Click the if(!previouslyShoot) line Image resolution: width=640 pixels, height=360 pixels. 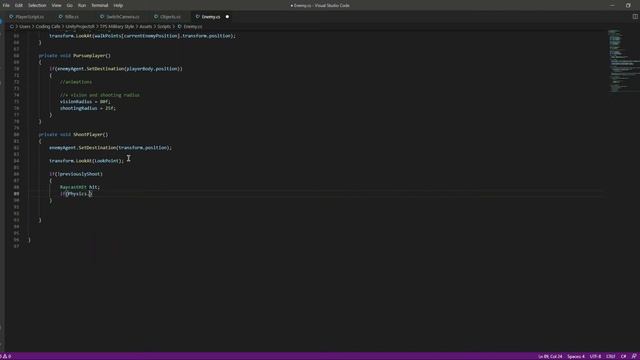point(76,174)
